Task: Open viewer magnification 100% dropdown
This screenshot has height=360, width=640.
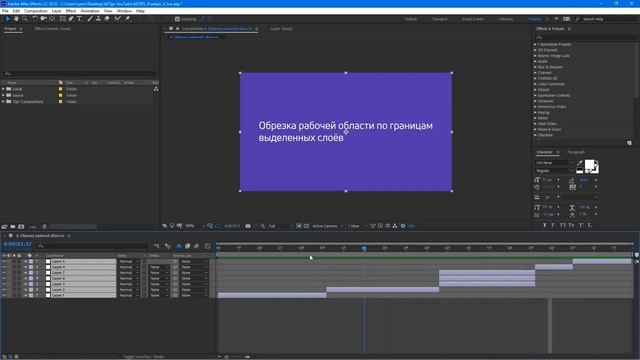Action: click(x=195, y=226)
